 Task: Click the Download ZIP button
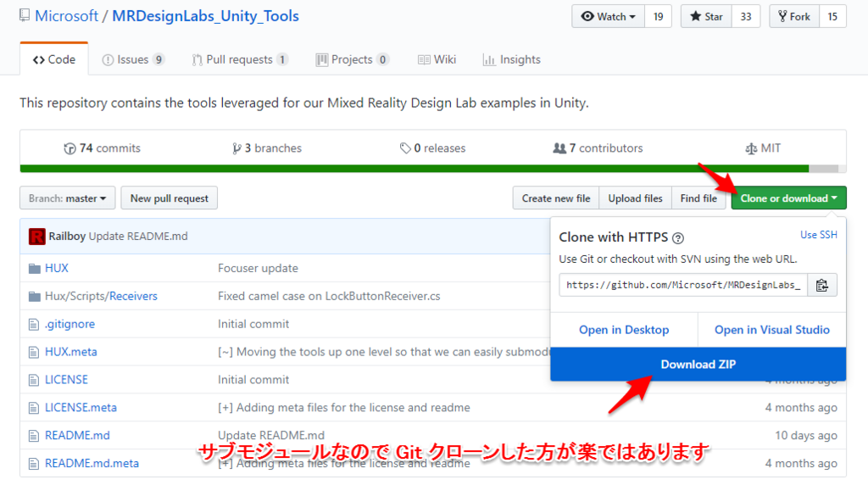coord(698,365)
